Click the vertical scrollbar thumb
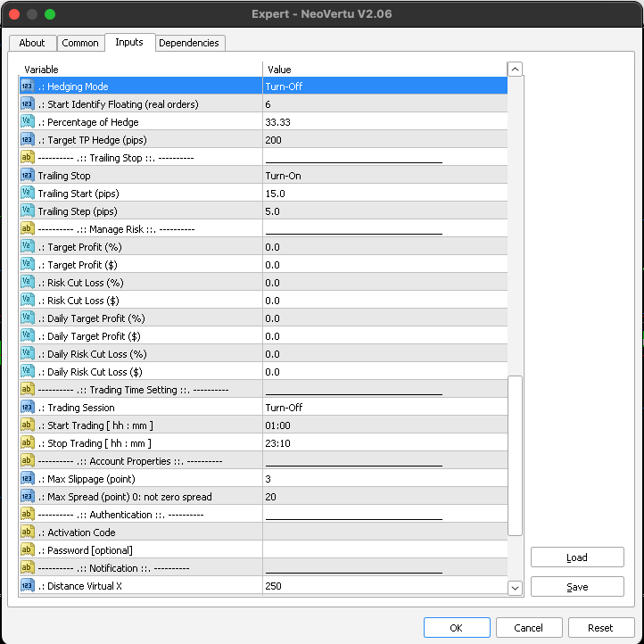The width and height of the screenshot is (644, 644). click(515, 455)
